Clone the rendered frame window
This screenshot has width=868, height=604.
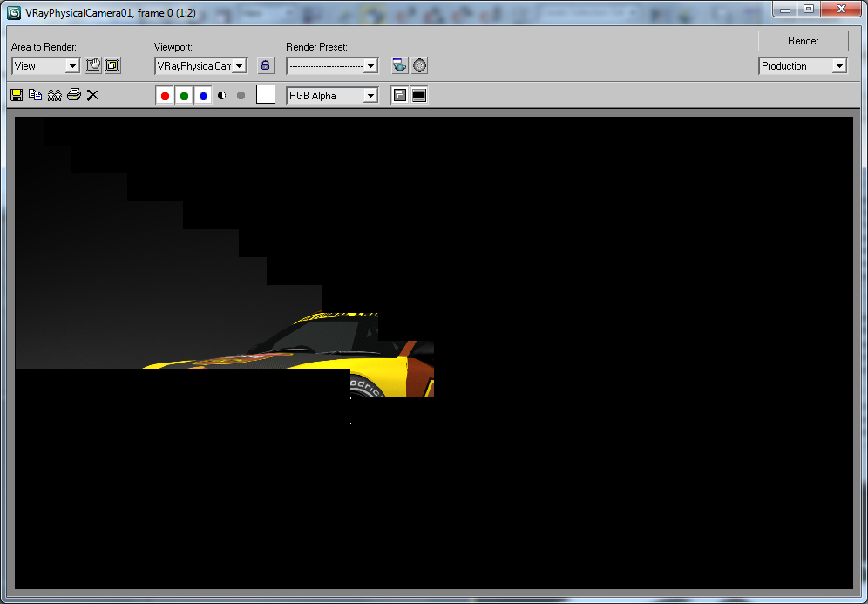point(54,95)
